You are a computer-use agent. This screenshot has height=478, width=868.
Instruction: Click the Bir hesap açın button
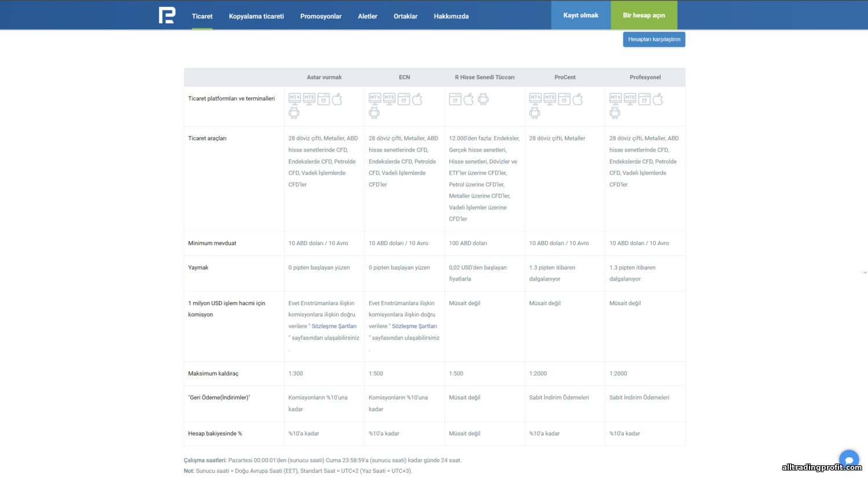pyautogui.click(x=644, y=15)
